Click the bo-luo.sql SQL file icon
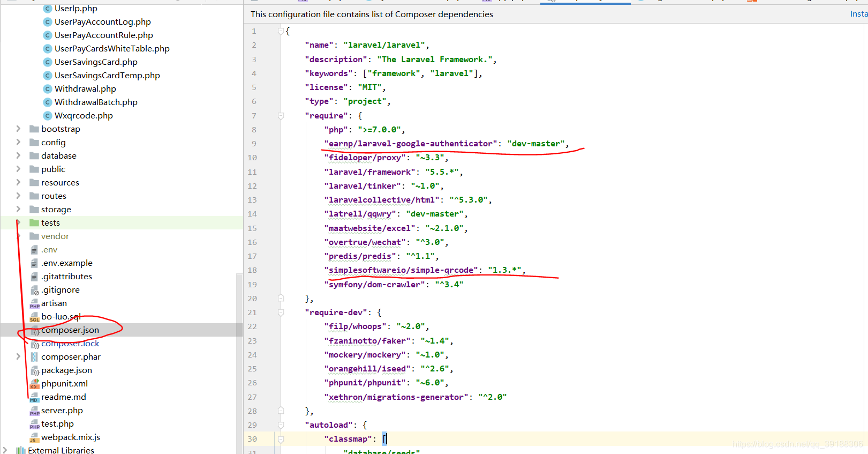The image size is (868, 454). (x=34, y=317)
